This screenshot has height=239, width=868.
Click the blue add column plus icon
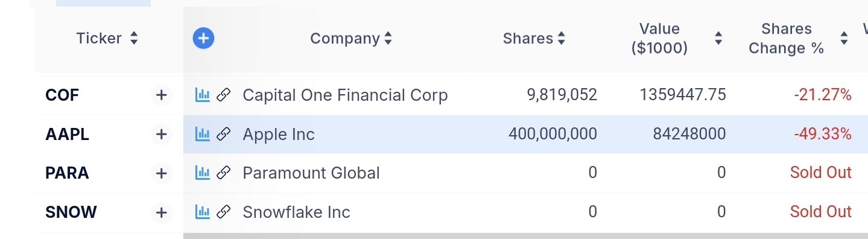coord(204,39)
